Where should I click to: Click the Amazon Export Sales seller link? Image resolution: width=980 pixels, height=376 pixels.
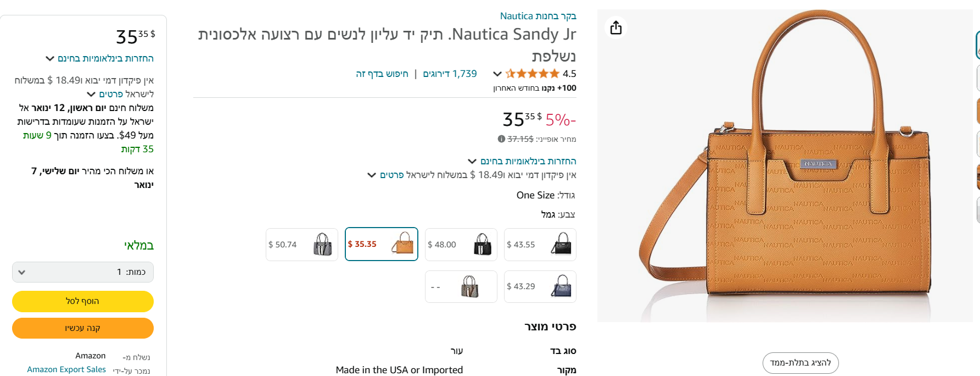coord(66,369)
